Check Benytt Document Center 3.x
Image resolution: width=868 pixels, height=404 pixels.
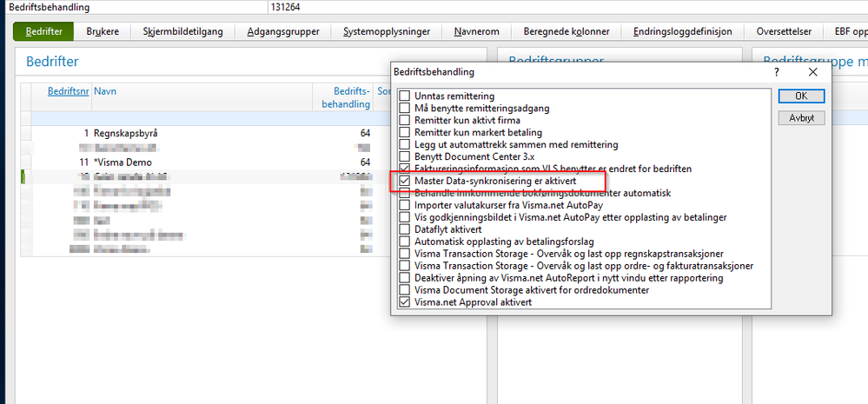click(x=405, y=156)
